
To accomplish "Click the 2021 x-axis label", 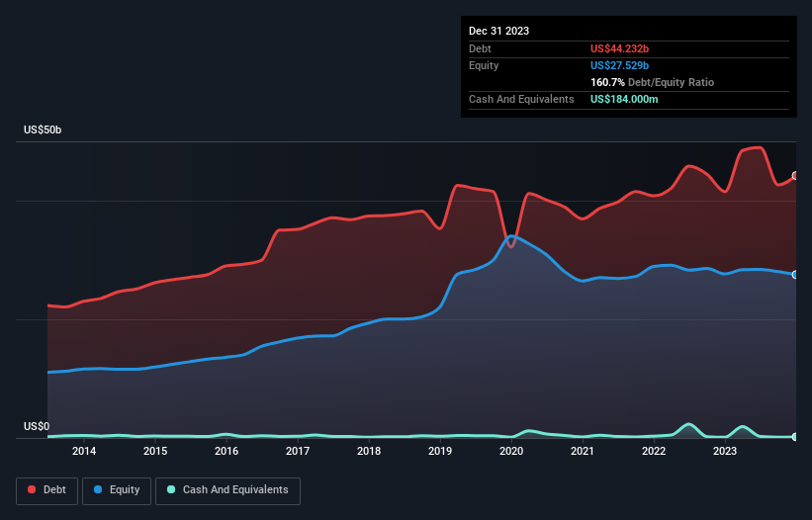I will [583, 451].
